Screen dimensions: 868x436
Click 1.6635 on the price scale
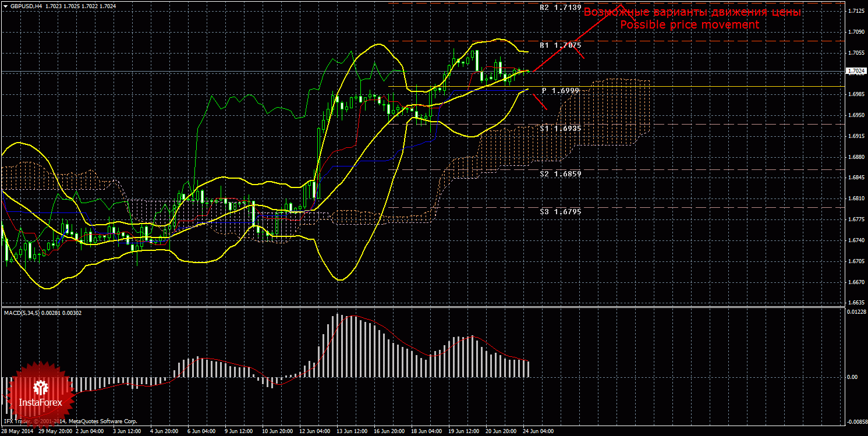coord(856,303)
